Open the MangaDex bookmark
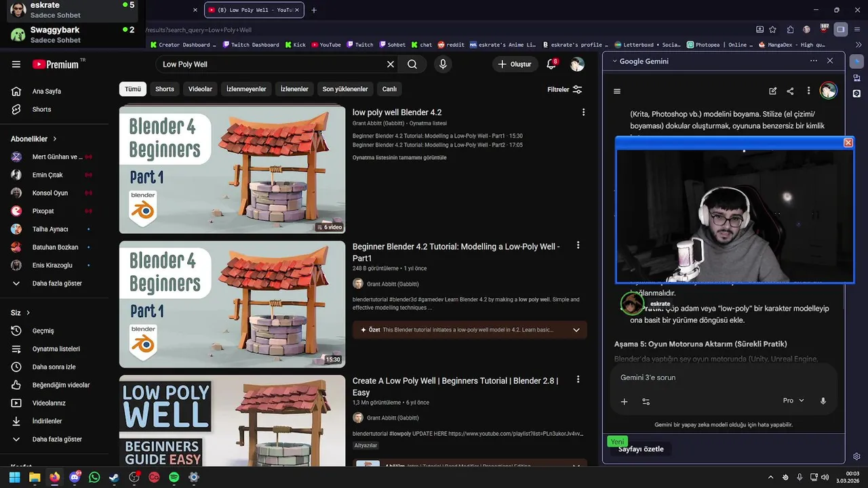The height and width of the screenshot is (488, 868). pos(791,45)
